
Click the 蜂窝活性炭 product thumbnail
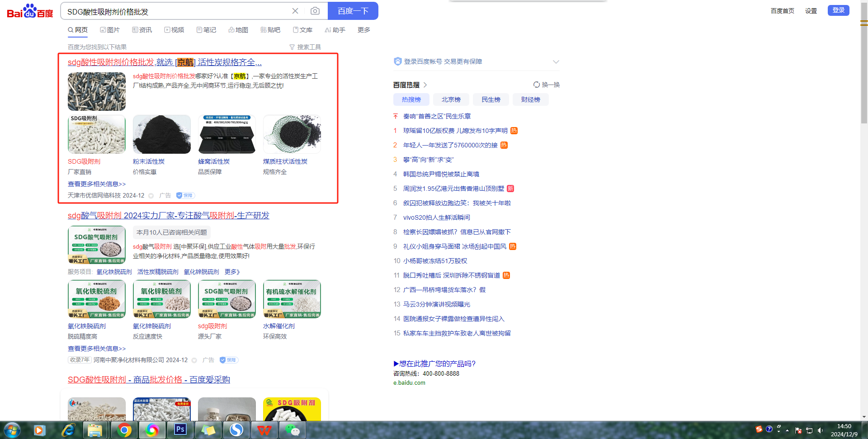pyautogui.click(x=226, y=134)
